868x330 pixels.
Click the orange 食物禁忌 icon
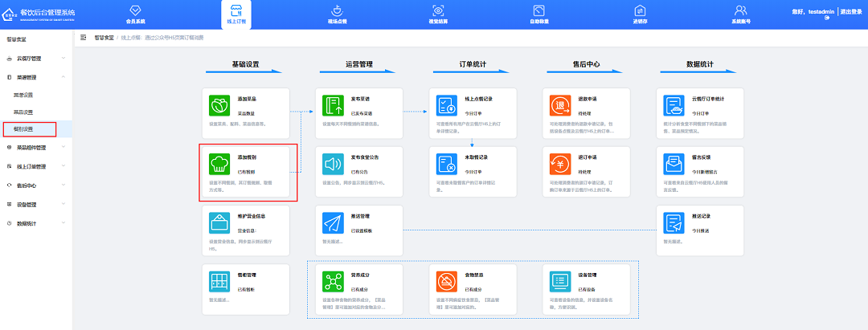pyautogui.click(x=446, y=281)
